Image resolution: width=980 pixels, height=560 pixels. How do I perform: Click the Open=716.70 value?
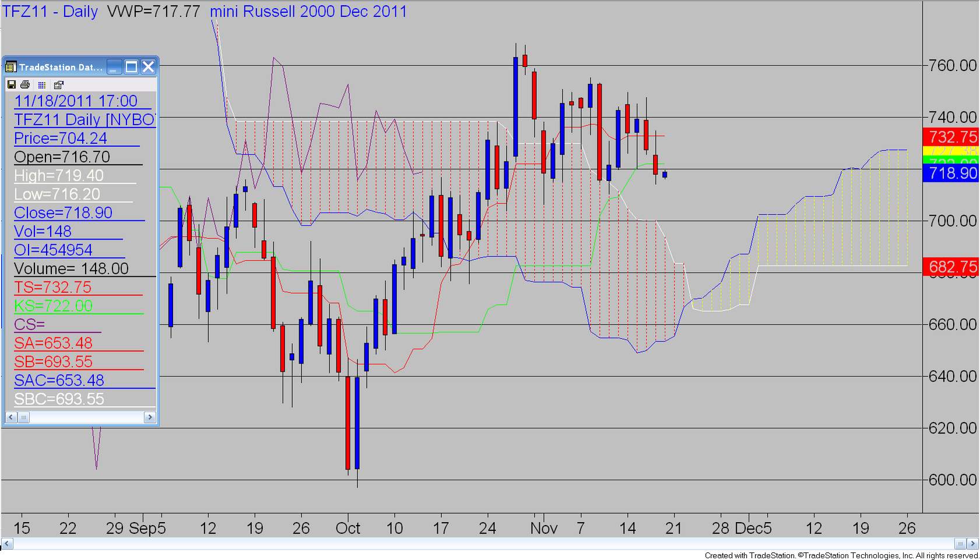tap(78, 157)
